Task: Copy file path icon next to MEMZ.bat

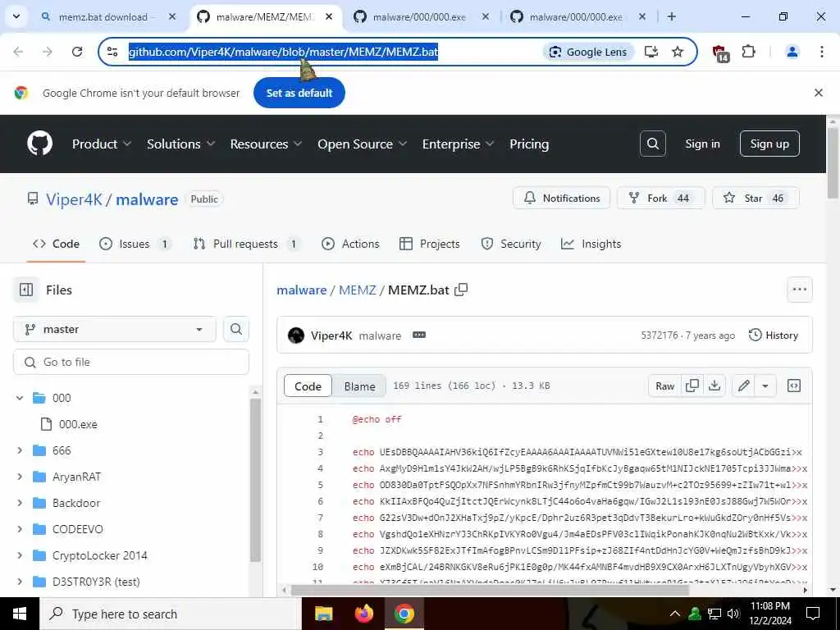Action: coord(461,290)
